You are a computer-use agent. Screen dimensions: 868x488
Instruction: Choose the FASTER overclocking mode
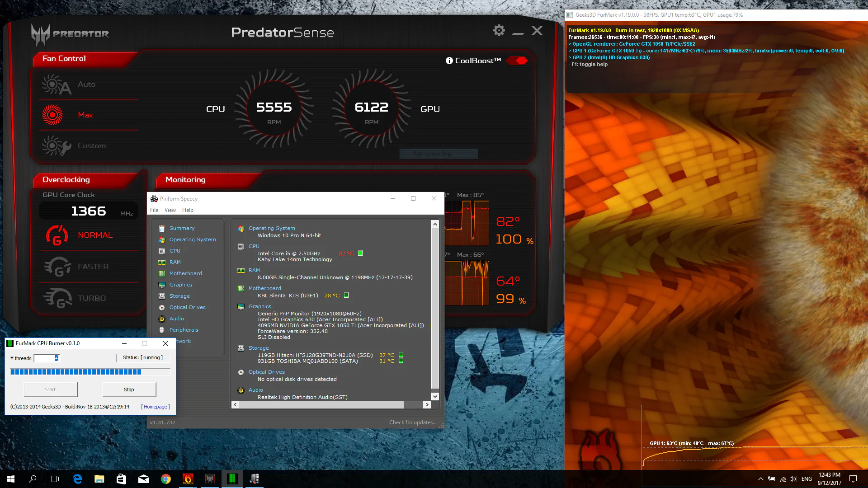tap(93, 267)
